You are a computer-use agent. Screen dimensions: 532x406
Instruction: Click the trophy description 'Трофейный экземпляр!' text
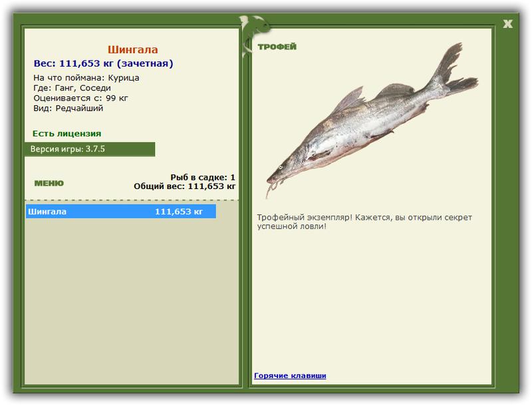pos(305,217)
